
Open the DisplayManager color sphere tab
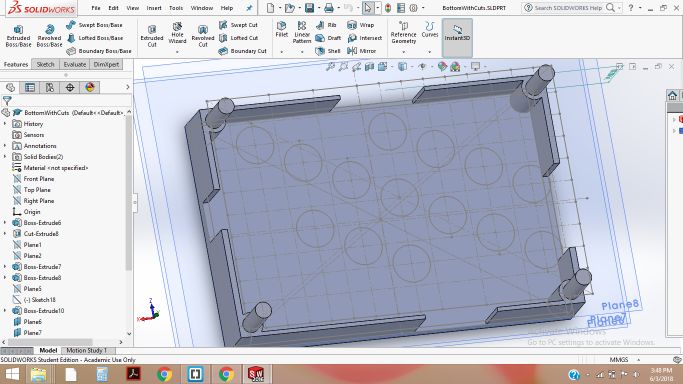[x=90, y=88]
